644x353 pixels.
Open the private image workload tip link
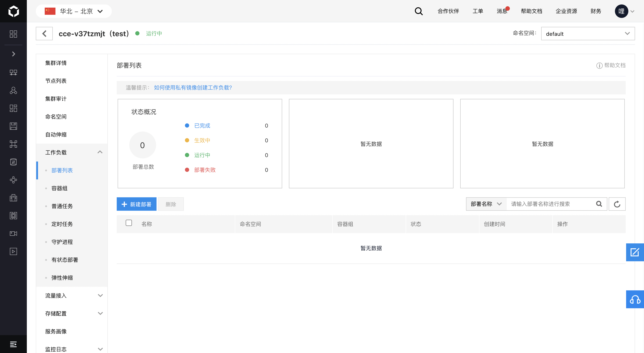(193, 87)
